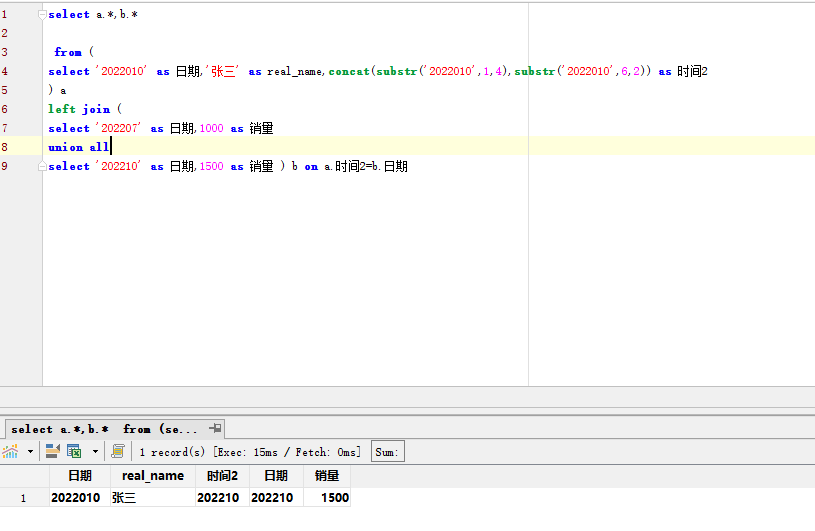Click the cell containing 张三
The height and width of the screenshot is (531, 815).
point(152,497)
